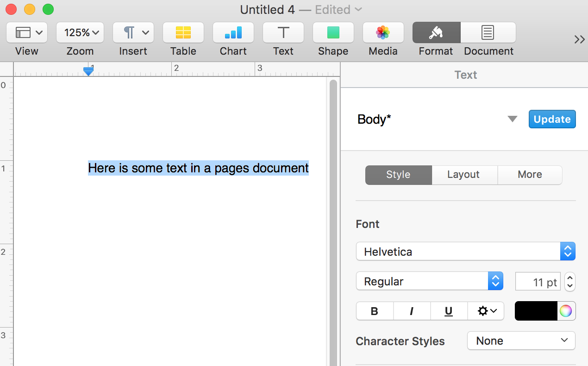Image resolution: width=588 pixels, height=366 pixels.
Task: Click the blue indent marker on ruler
Action: (x=88, y=71)
